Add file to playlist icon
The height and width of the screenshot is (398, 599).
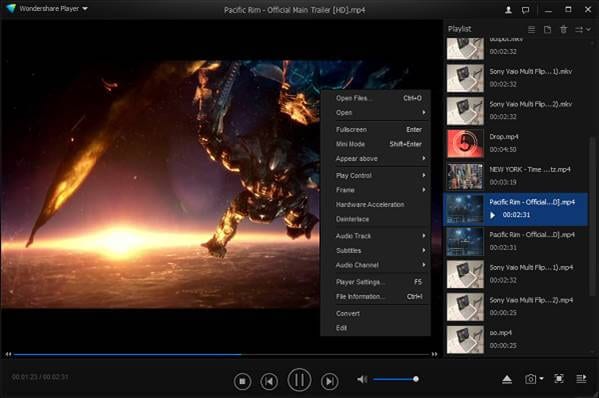pyautogui.click(x=547, y=29)
